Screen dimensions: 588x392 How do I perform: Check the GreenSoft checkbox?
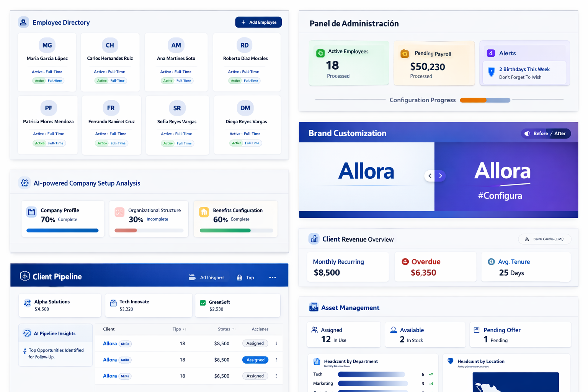pyautogui.click(x=203, y=302)
